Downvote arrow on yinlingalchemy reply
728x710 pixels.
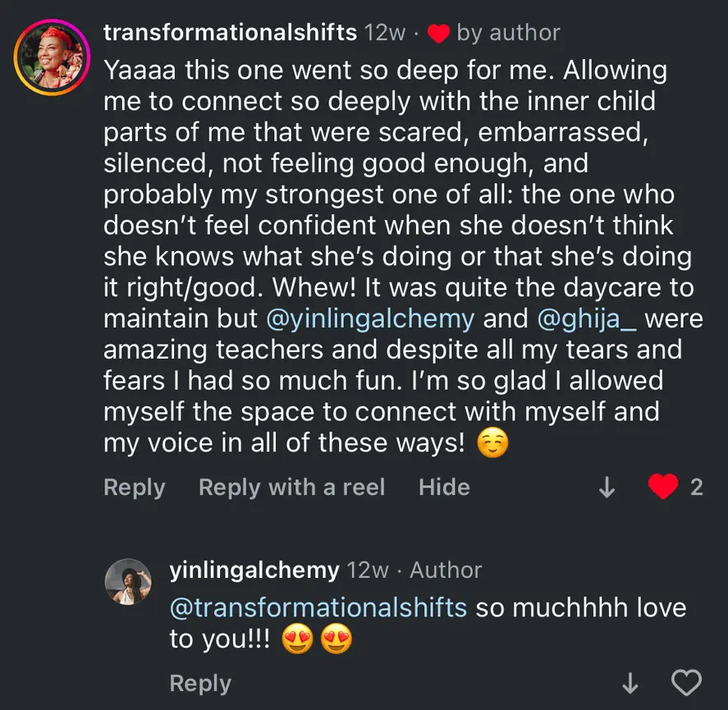[x=630, y=683]
